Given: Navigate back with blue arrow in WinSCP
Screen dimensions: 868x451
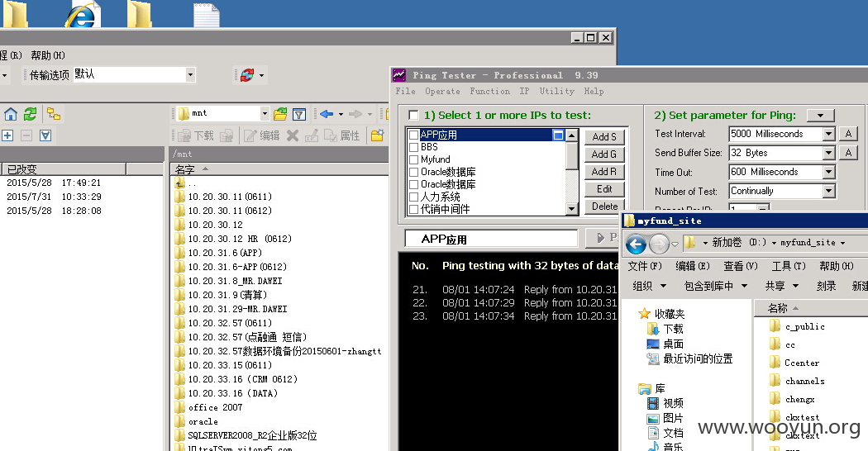Looking at the screenshot, I should (327, 114).
